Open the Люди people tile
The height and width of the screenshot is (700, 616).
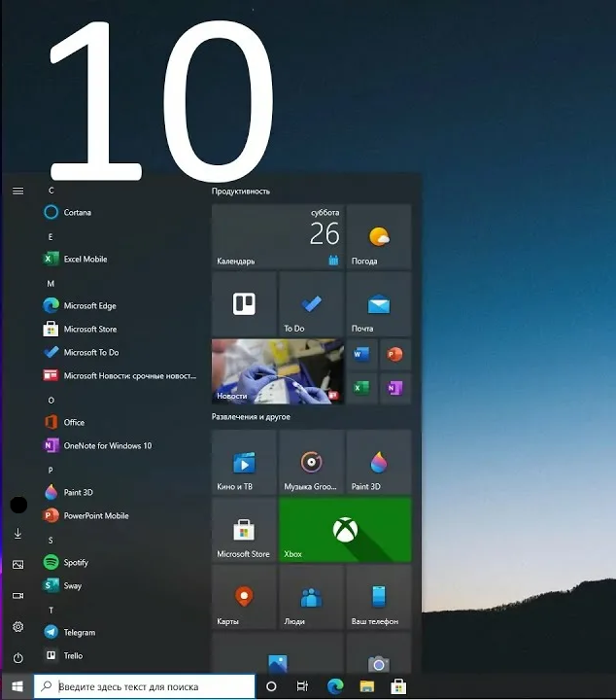(311, 597)
